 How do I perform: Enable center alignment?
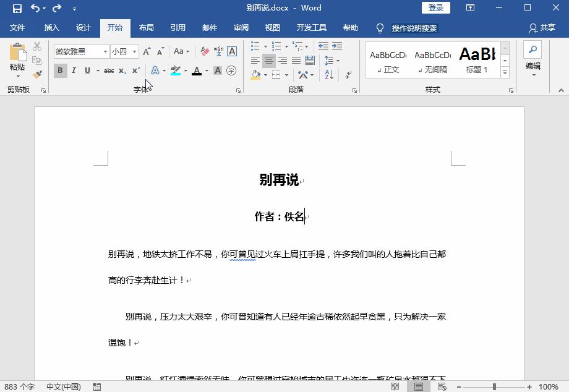270,61
